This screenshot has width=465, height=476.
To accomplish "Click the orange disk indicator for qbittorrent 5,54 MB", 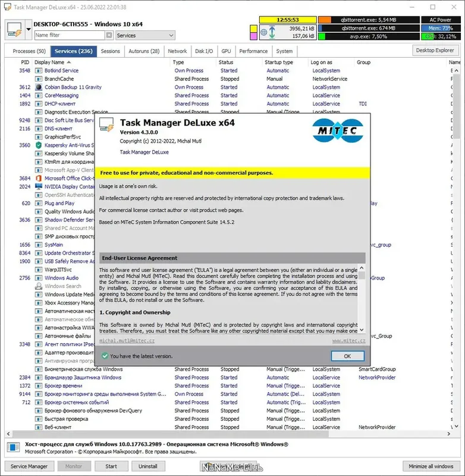I will 324,20.
